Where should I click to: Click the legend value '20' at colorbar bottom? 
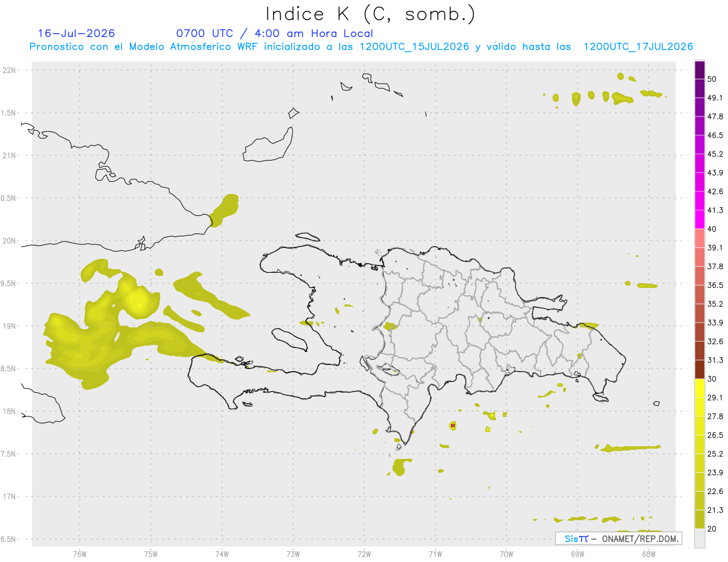(x=713, y=529)
